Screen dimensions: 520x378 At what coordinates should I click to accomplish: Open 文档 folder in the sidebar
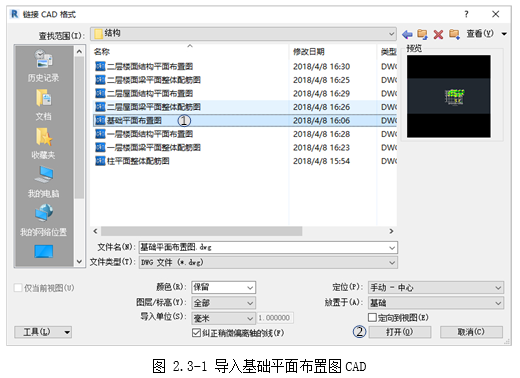(44, 105)
